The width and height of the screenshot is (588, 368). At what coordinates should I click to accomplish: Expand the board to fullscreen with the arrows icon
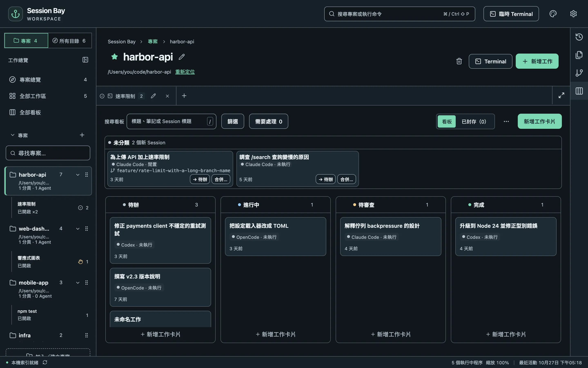point(561,95)
